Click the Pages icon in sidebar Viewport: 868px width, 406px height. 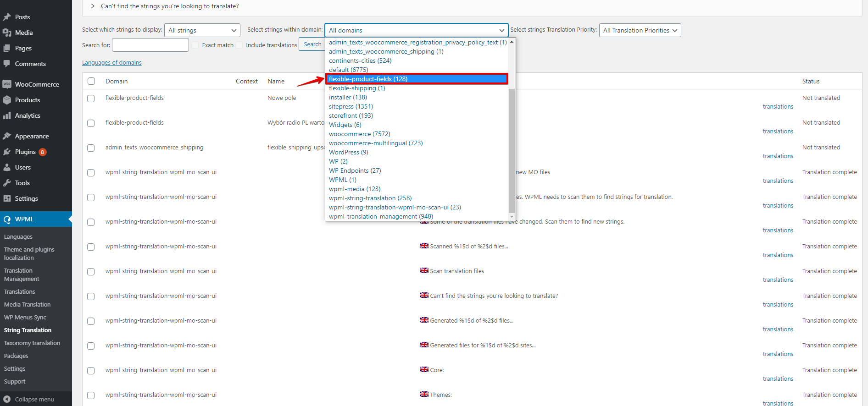[x=7, y=48]
